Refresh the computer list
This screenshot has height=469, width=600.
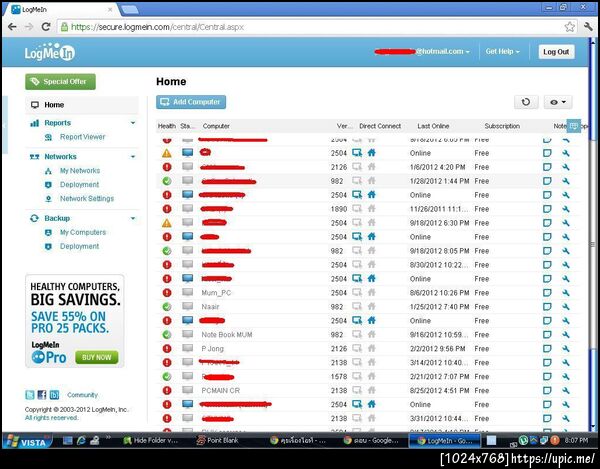tap(526, 102)
